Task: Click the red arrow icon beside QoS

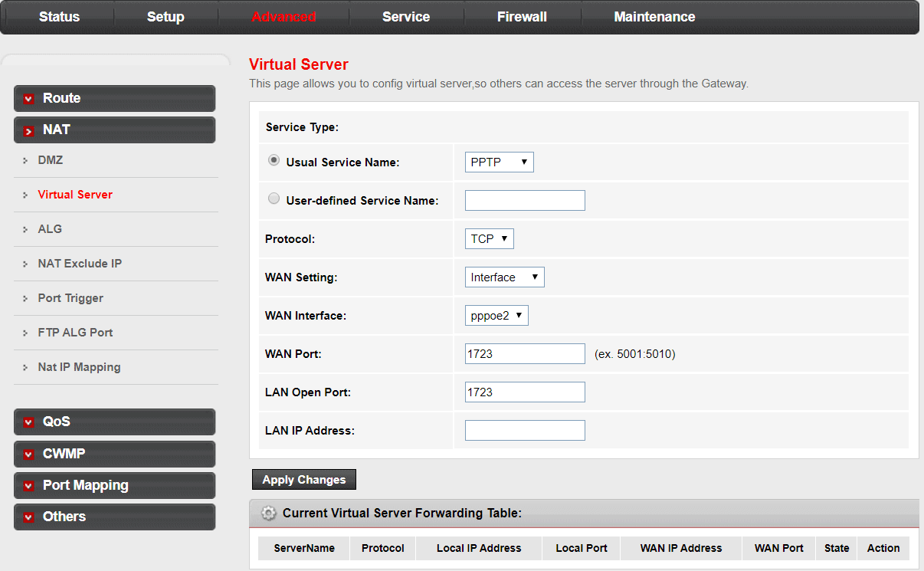Action: click(x=29, y=422)
